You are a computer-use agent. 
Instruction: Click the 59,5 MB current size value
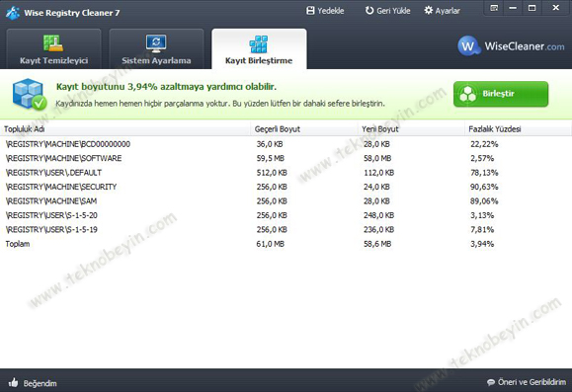pyautogui.click(x=271, y=158)
